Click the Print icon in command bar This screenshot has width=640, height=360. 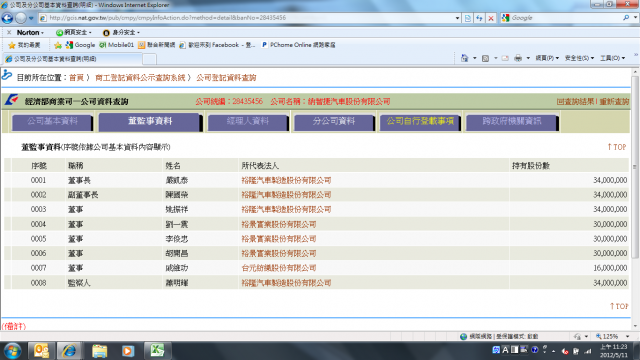[518, 58]
